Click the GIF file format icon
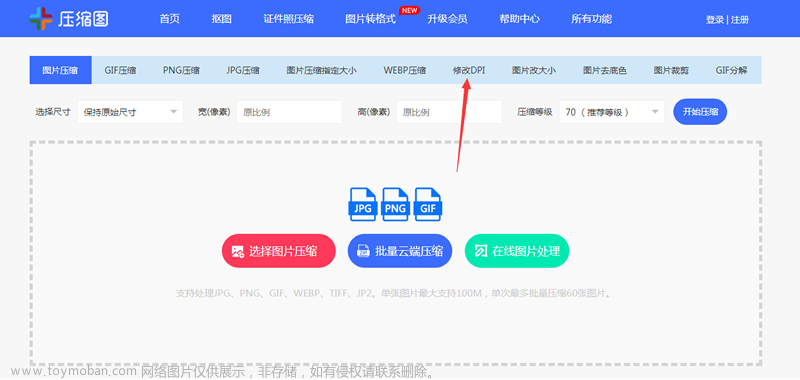Viewport: 800px width, 380px height. (x=428, y=204)
